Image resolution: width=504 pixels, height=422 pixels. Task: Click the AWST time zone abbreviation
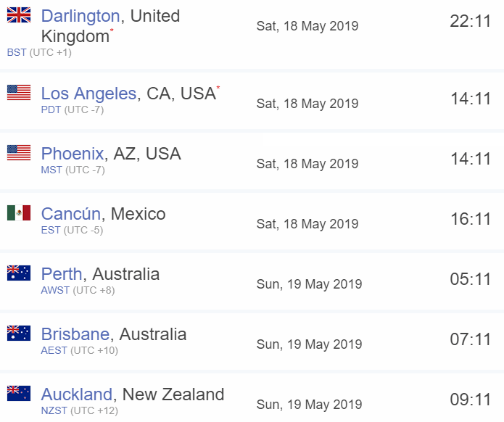point(55,290)
